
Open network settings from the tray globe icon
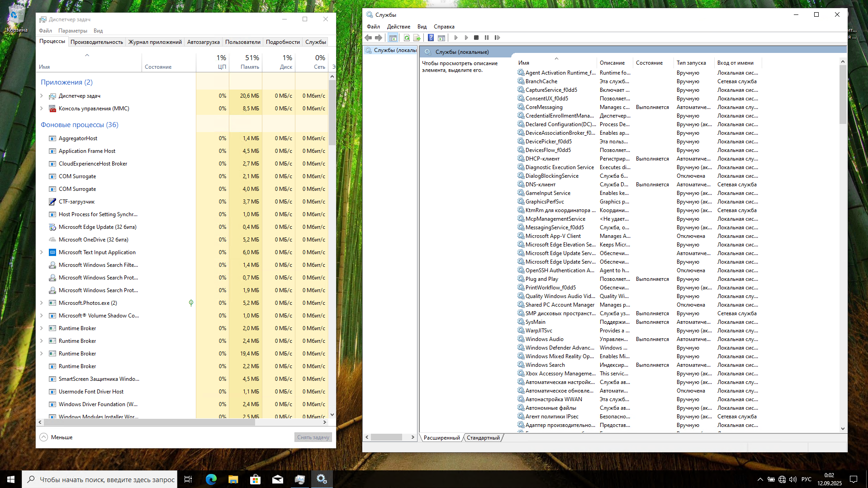(782, 479)
